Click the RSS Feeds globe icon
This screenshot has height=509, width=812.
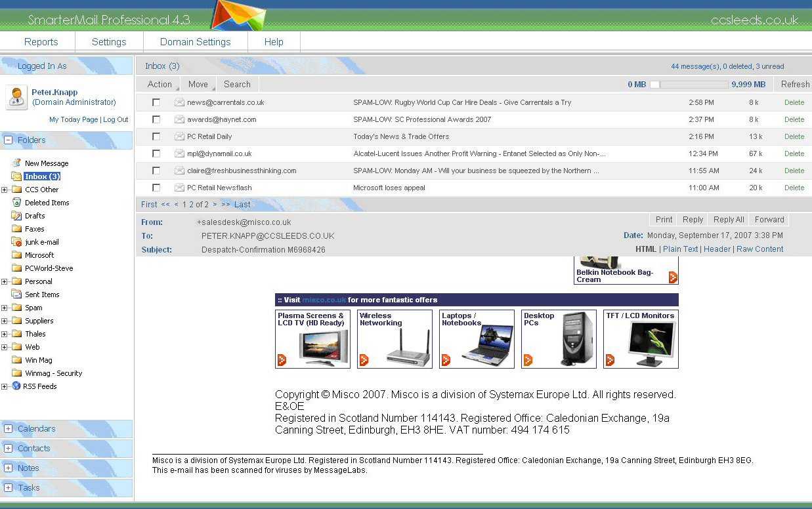click(x=16, y=386)
